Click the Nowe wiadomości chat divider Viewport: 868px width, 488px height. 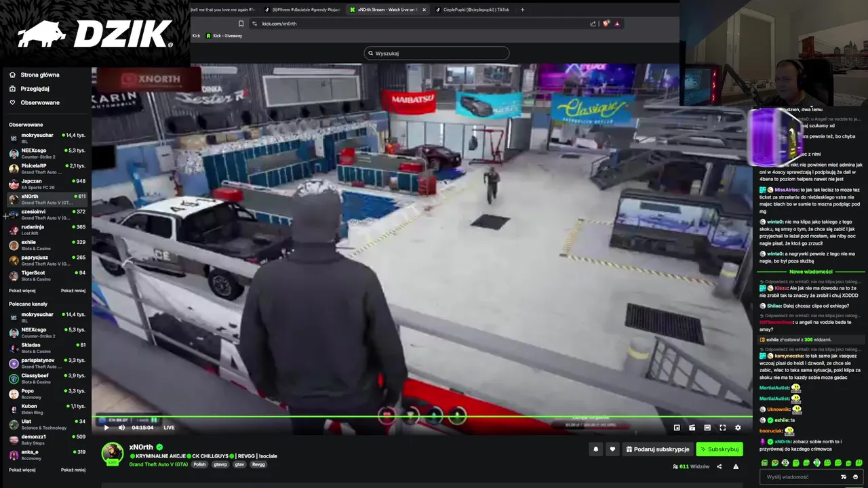tap(810, 272)
